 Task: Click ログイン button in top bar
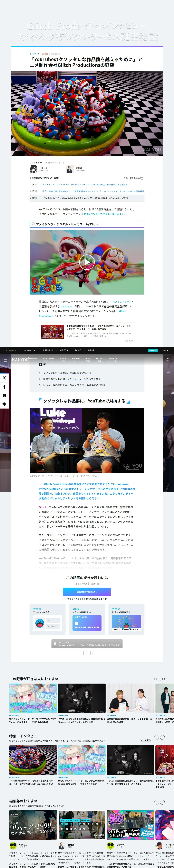164,350
